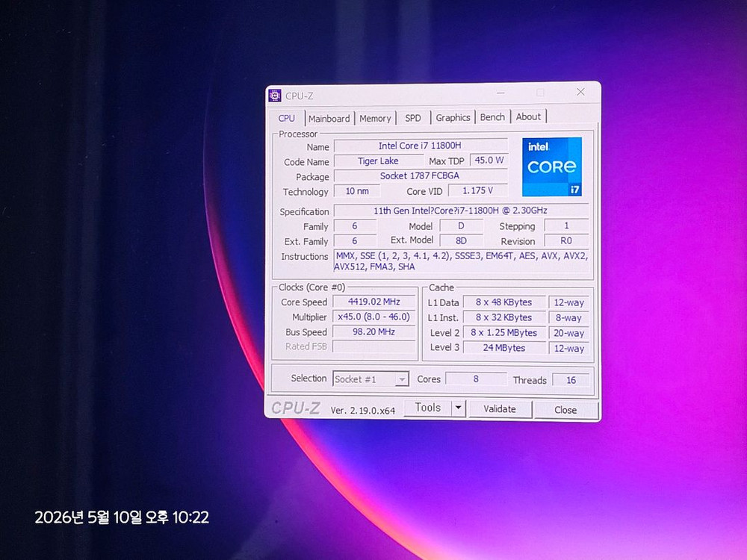Click the L1 Data value 8 x 48 KBytes
The width and height of the screenshot is (747, 560).
pyautogui.click(x=504, y=302)
